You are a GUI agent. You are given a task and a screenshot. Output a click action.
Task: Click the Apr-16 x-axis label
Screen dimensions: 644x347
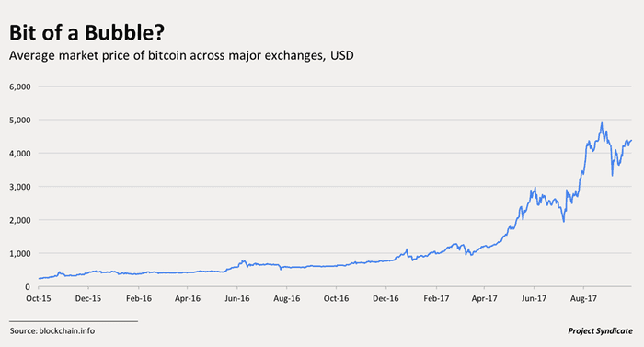point(188,298)
